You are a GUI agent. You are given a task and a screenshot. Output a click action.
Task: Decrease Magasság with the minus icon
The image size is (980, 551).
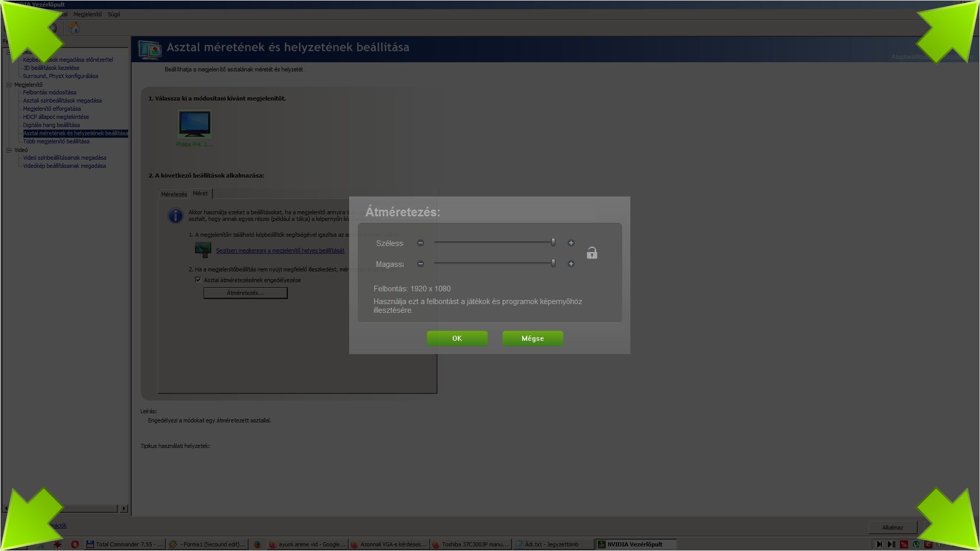tap(421, 264)
